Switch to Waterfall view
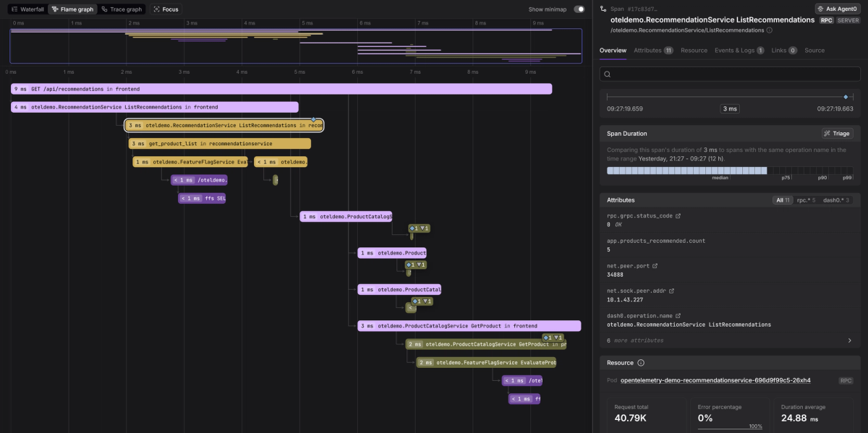Screen dimensions: 868x433 point(27,9)
